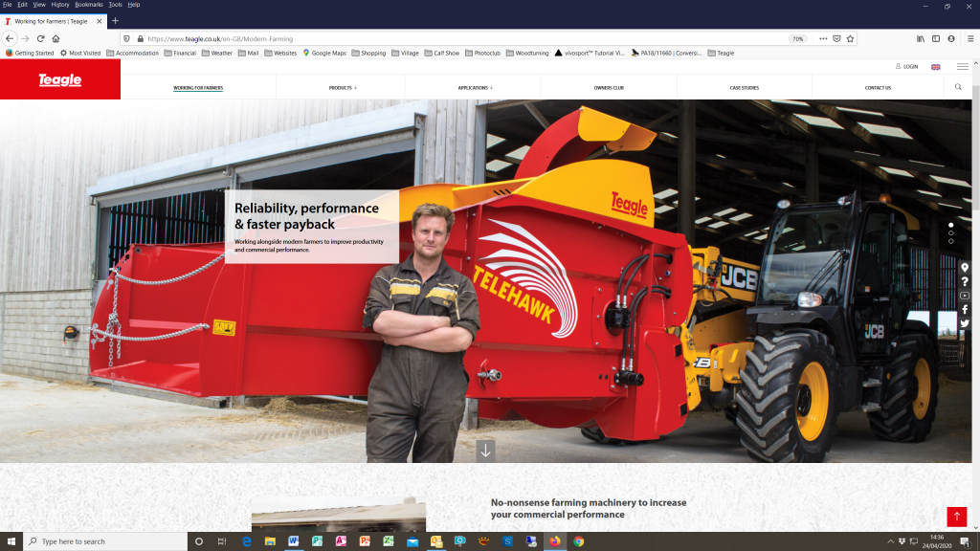Open the Weather bookmarks folder
980x551 pixels.
pyautogui.click(x=217, y=54)
